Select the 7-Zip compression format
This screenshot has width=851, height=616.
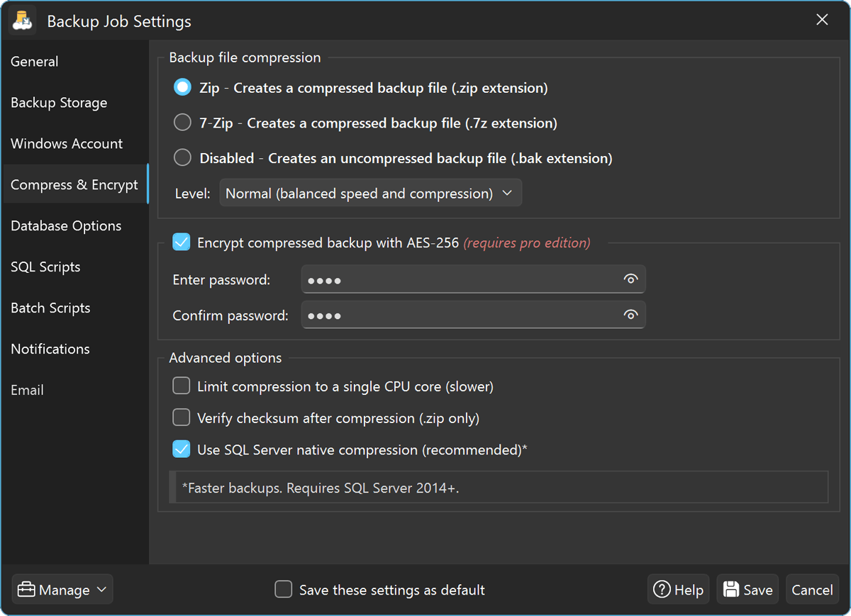(x=182, y=122)
